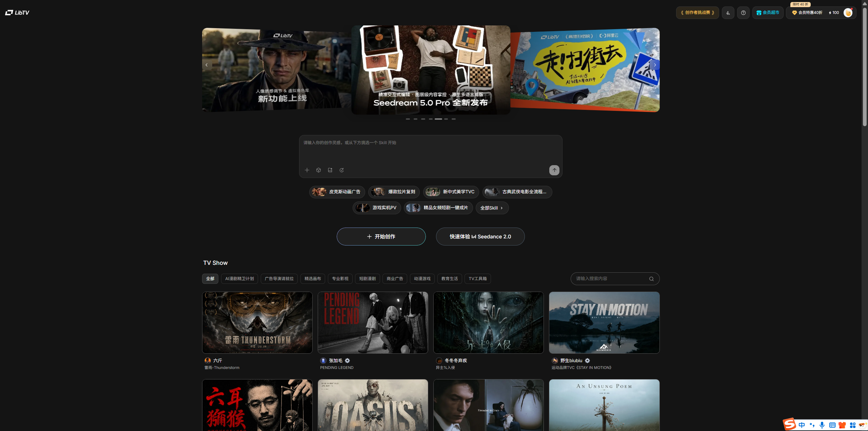Select the 动漫游戏 tab
The width and height of the screenshot is (868, 431).
tap(422, 279)
